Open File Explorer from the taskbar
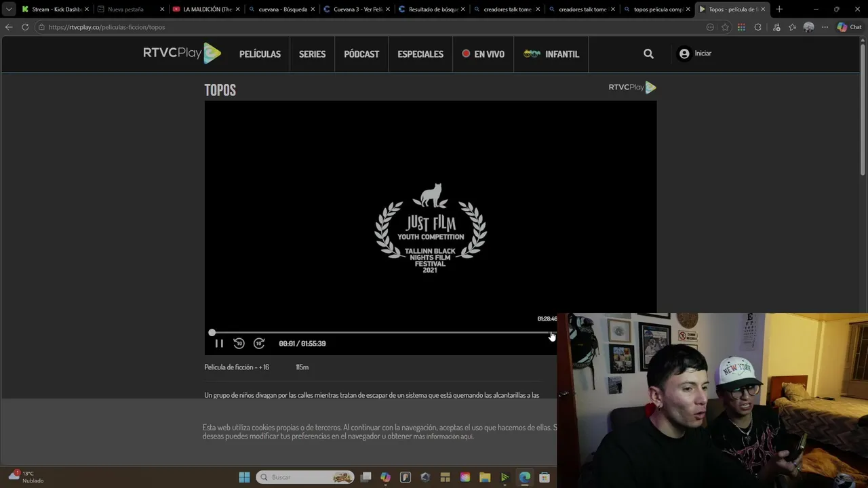This screenshot has width=868, height=488. click(485, 477)
